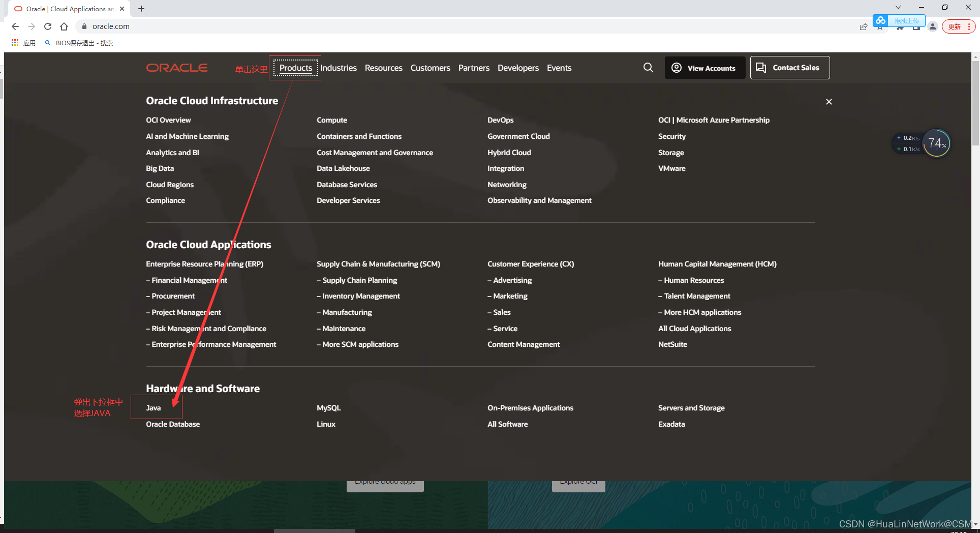Open Database Services link
980x533 pixels.
pos(347,185)
